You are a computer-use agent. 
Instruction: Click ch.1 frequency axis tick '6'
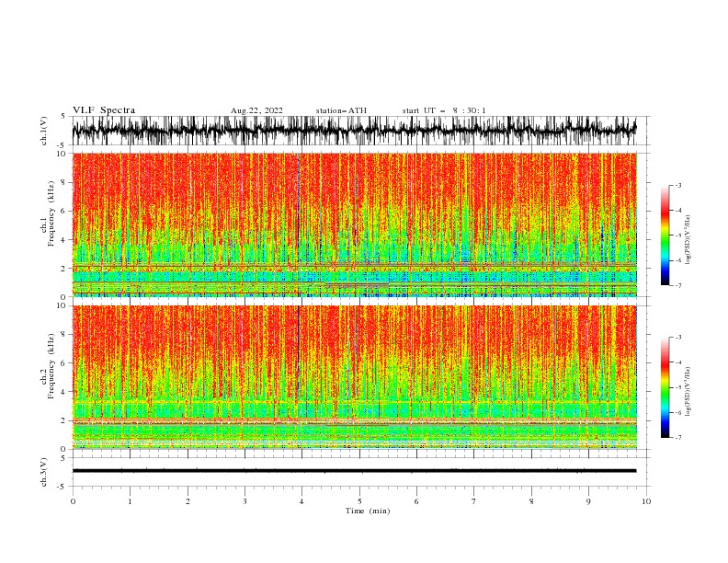click(x=63, y=211)
